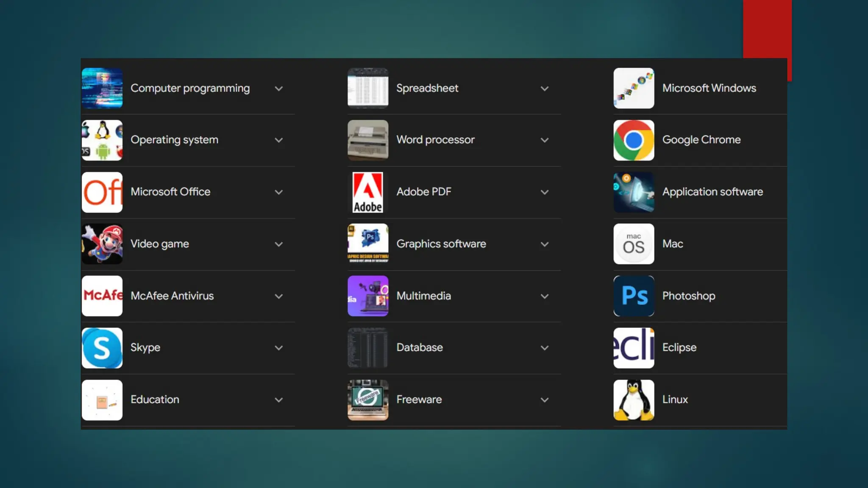
Task: Expand the Freeware chevron
Action: click(x=545, y=400)
